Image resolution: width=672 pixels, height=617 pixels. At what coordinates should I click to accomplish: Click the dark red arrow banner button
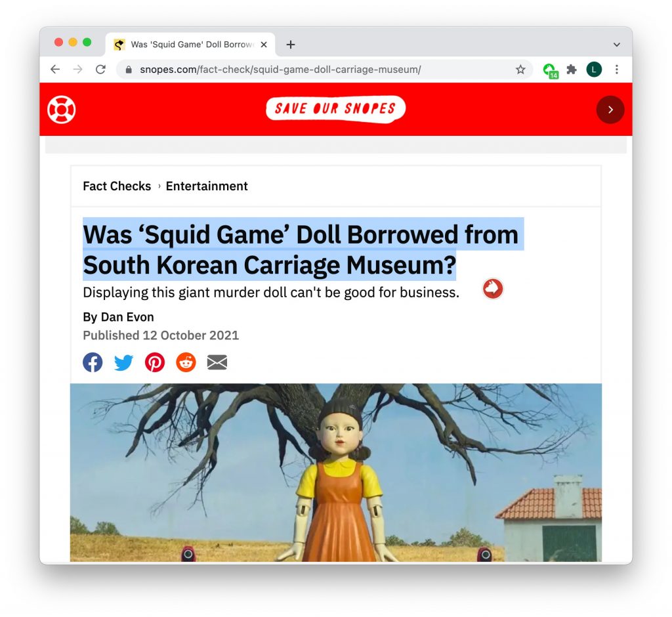point(610,110)
